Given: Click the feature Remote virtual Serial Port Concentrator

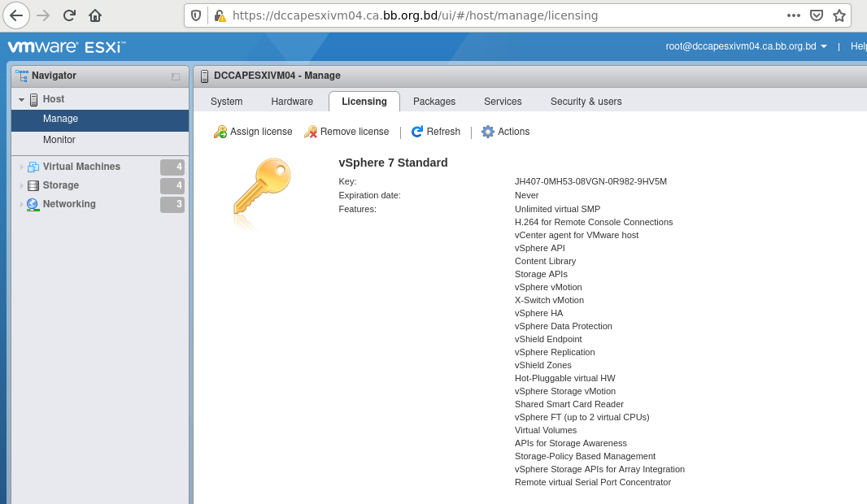Looking at the screenshot, I should point(593,482).
